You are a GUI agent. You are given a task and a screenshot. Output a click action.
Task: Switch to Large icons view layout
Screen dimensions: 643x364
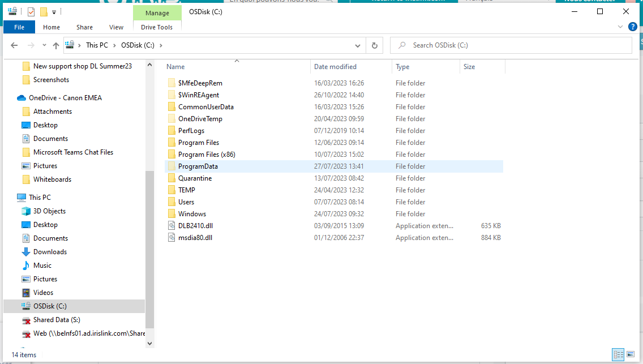click(631, 354)
